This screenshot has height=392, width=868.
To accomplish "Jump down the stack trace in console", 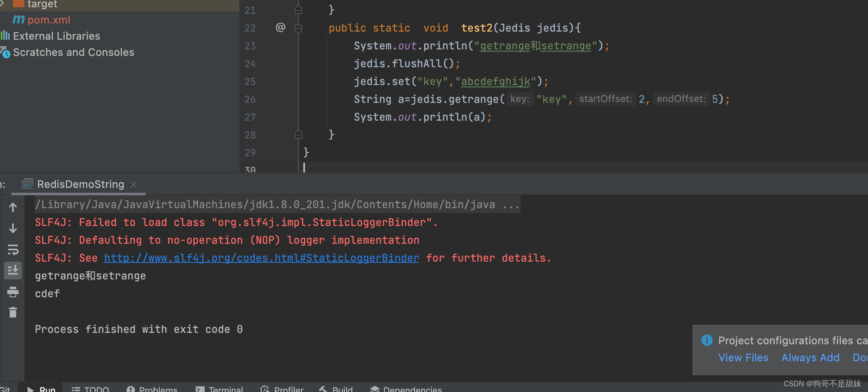I will (13, 228).
